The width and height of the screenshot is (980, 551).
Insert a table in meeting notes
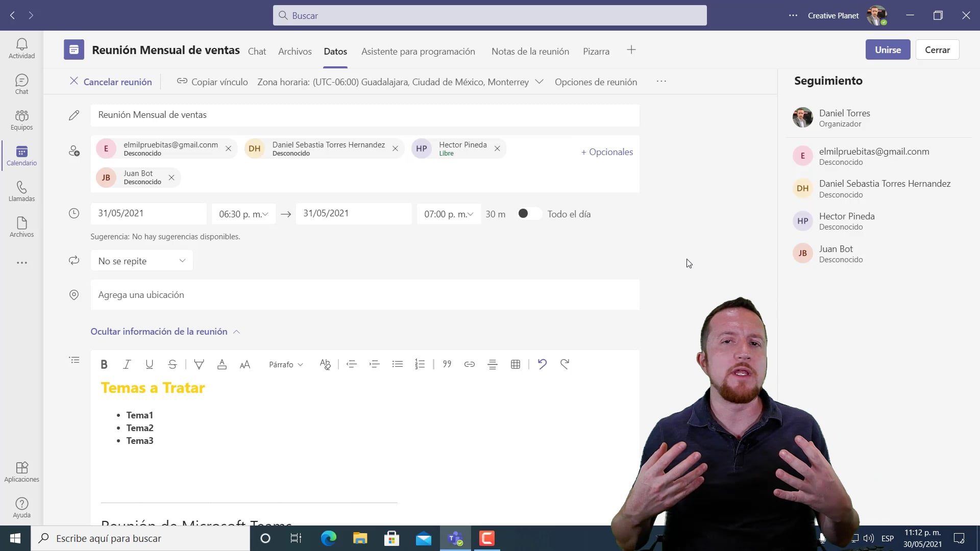(516, 364)
